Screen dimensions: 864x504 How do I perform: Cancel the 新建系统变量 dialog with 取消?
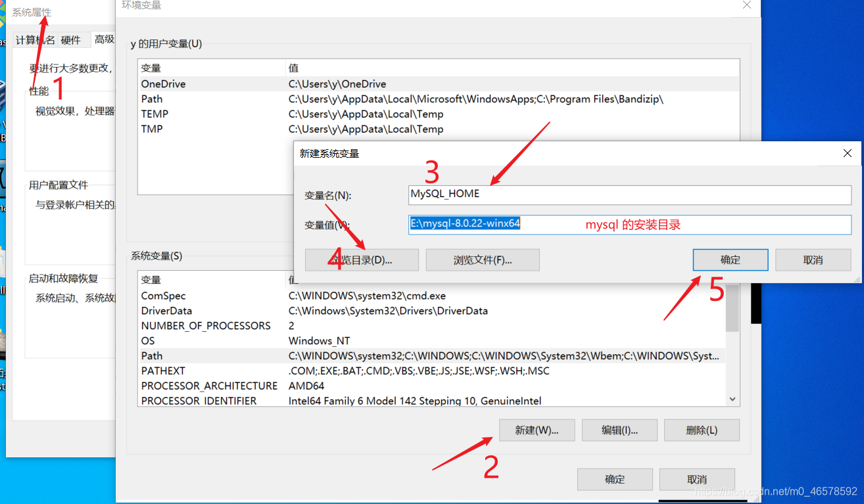(x=813, y=260)
